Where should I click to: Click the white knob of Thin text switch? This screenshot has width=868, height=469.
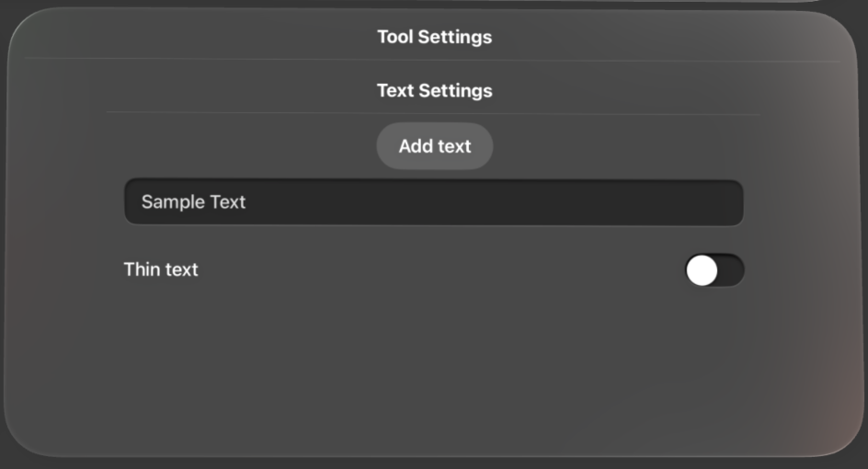coord(702,270)
